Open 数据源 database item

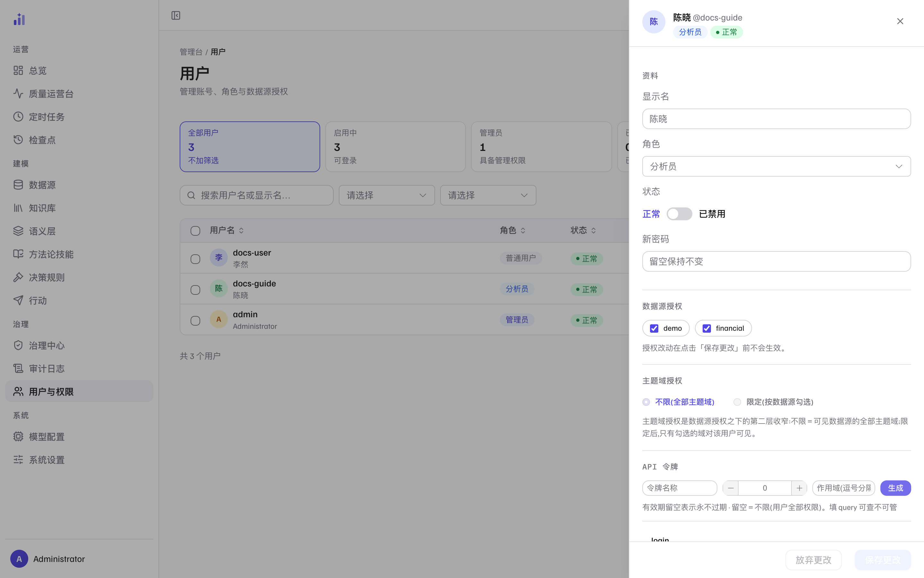(x=79, y=185)
